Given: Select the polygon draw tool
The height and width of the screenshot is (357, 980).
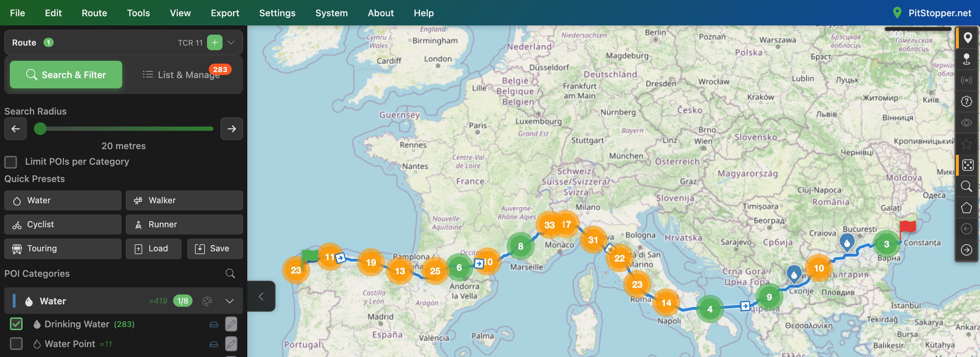Looking at the screenshot, I should [967, 207].
